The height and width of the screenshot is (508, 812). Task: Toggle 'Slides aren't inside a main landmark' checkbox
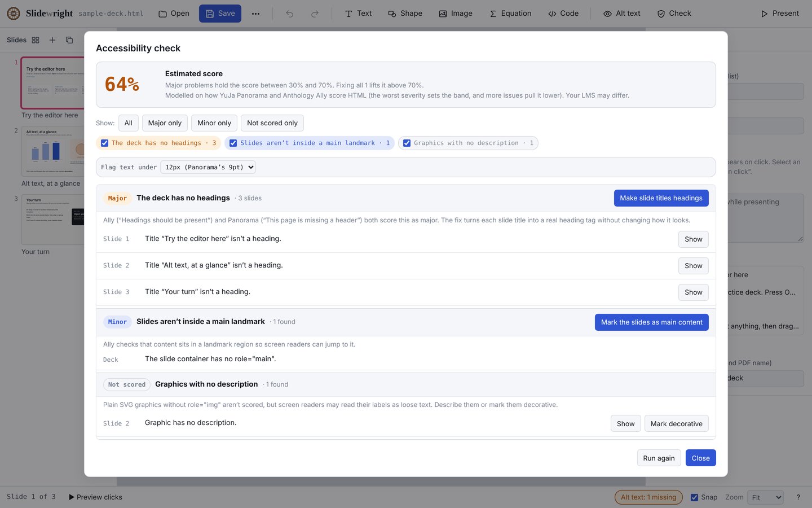coord(233,143)
